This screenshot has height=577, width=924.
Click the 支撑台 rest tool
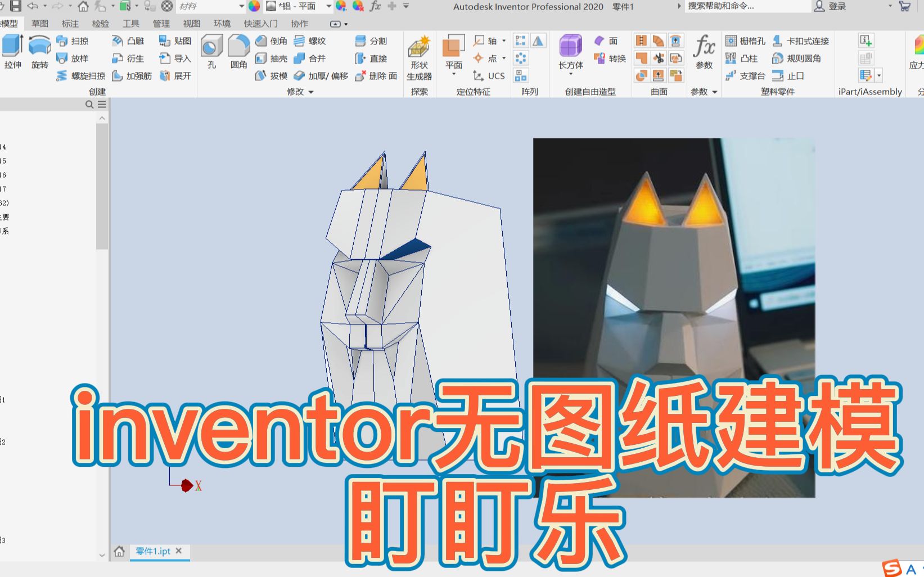point(746,76)
